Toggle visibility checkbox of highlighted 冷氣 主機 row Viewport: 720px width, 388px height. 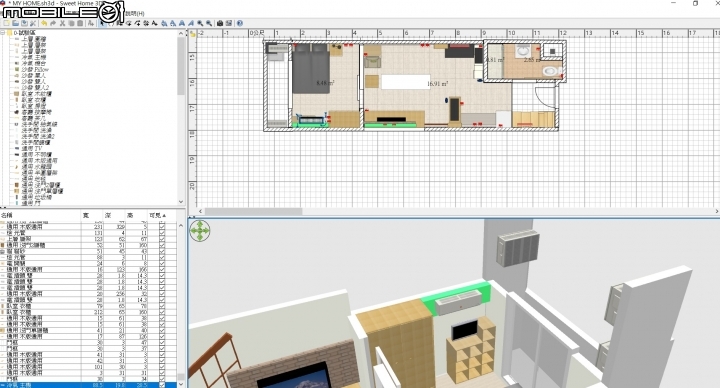162,385
